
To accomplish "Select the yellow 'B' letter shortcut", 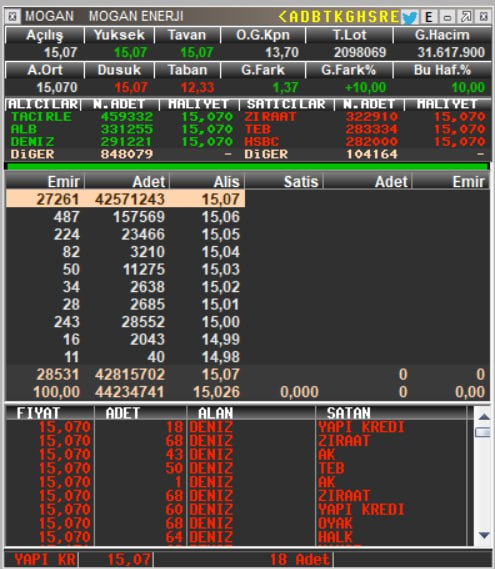I will tap(316, 17).
